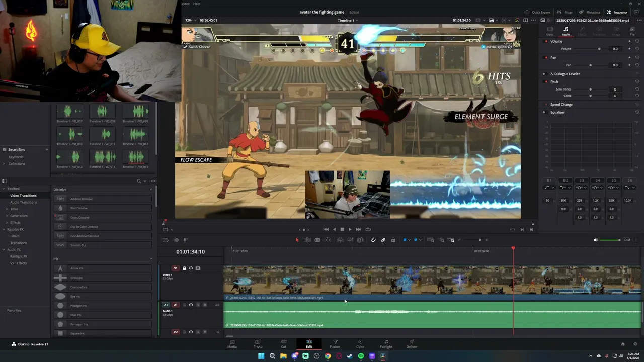The height and width of the screenshot is (362, 644).
Task: Collapse the Dissolve transitions group
Action: tap(151, 189)
